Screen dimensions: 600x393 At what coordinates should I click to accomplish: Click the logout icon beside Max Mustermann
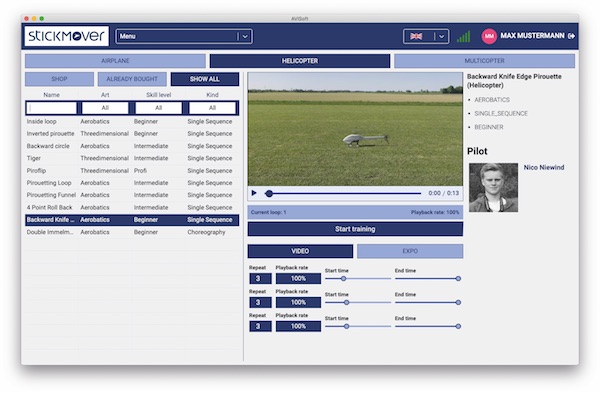click(x=571, y=36)
